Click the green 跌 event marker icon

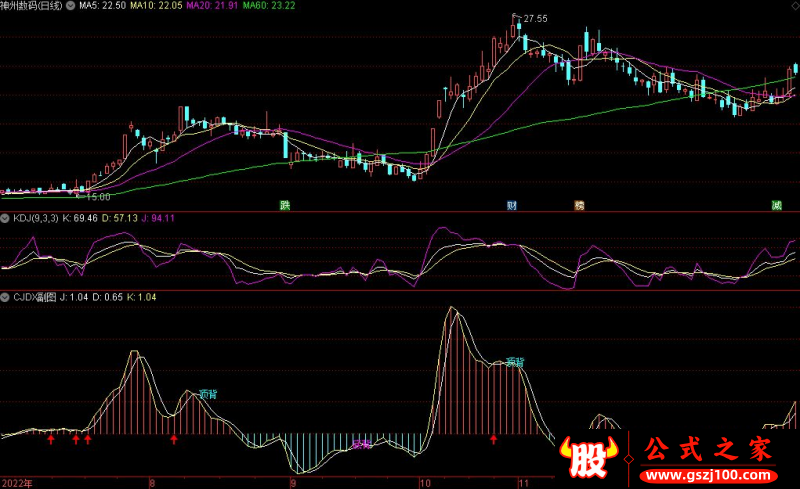[286, 206]
